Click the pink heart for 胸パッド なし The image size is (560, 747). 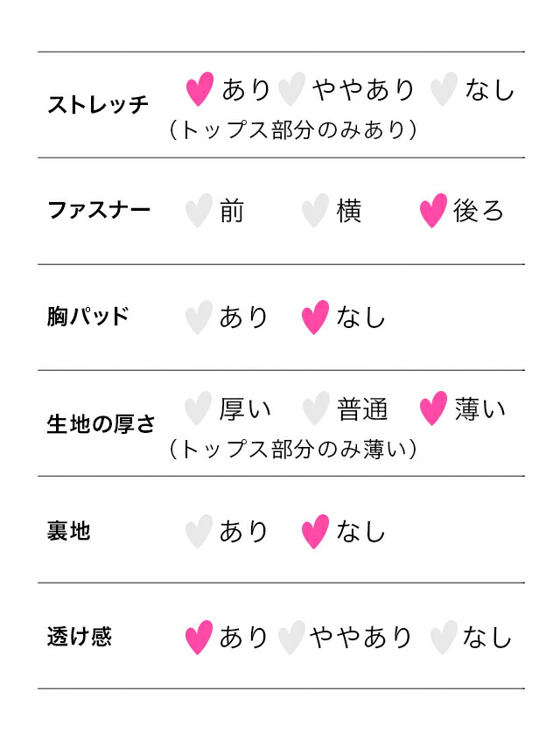click(315, 317)
